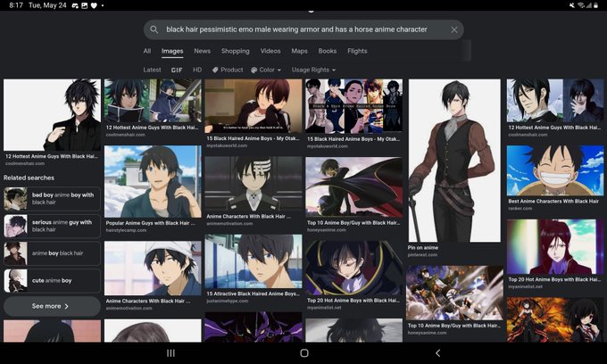Open the Color filter dropdown
The width and height of the screenshot is (607, 364).
(x=266, y=70)
